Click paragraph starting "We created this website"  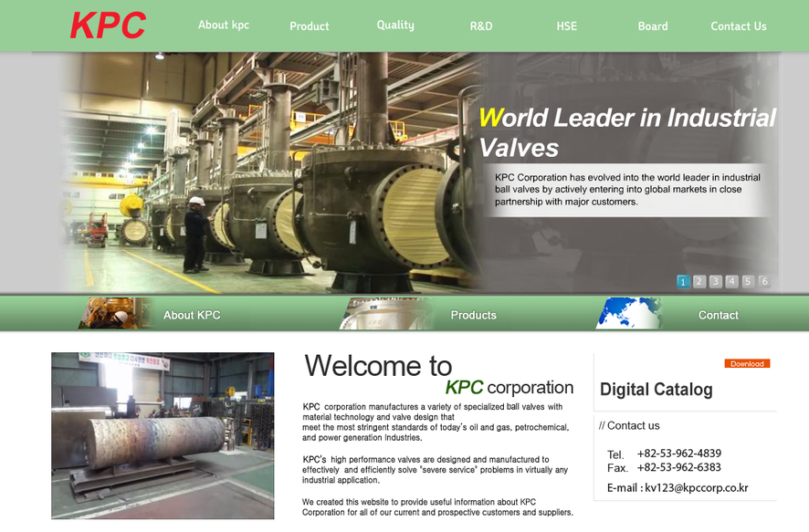click(x=437, y=506)
